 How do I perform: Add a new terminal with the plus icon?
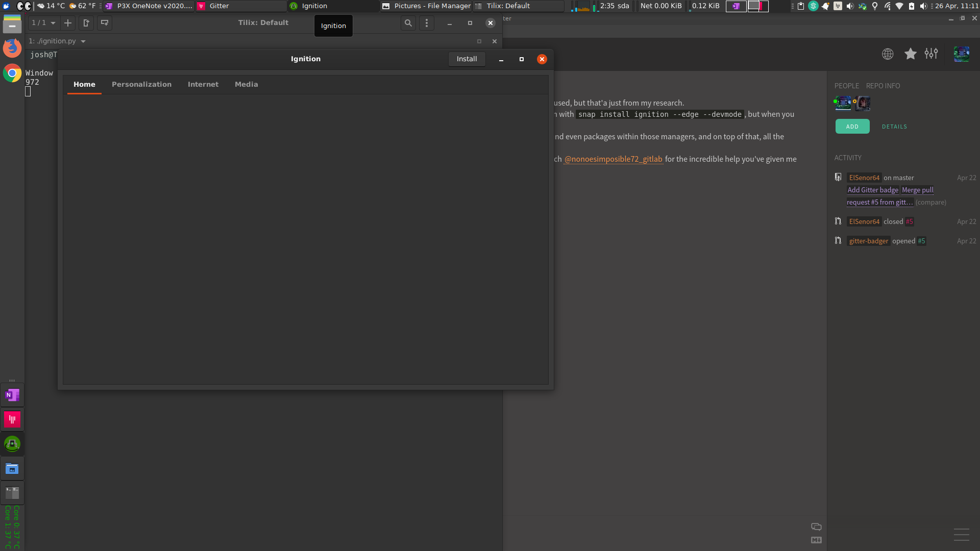(68, 23)
